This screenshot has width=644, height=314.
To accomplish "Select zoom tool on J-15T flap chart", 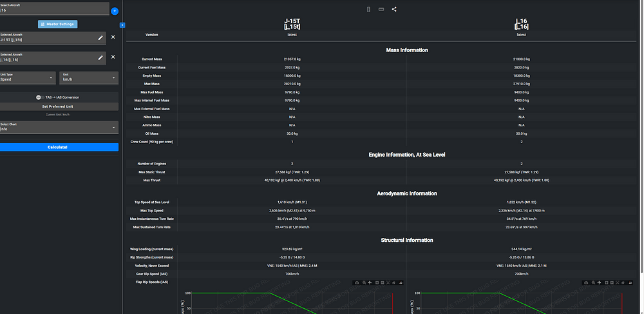I will point(365,283).
